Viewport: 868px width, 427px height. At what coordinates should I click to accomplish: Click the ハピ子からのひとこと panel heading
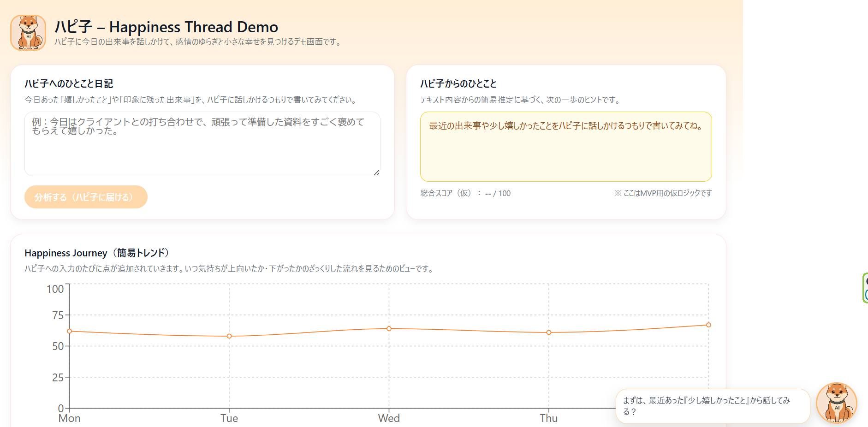(458, 83)
